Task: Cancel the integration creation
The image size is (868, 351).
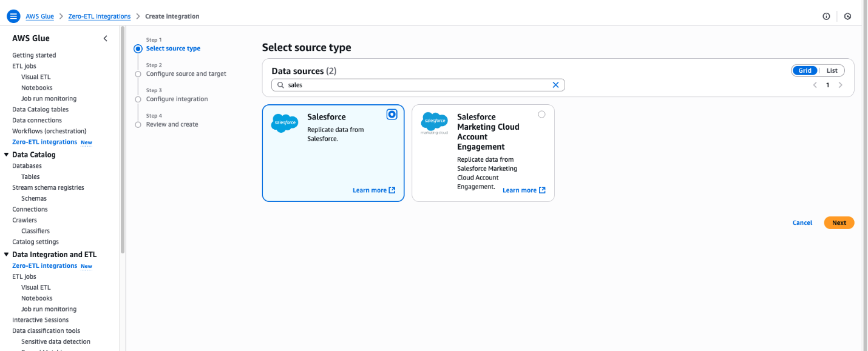Action: pos(802,222)
